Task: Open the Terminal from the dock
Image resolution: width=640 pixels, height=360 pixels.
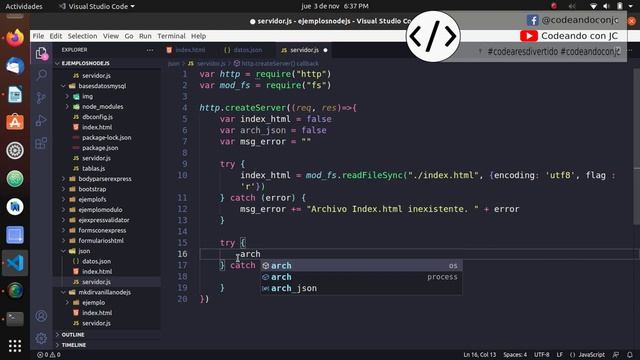Action: click(x=15, y=319)
